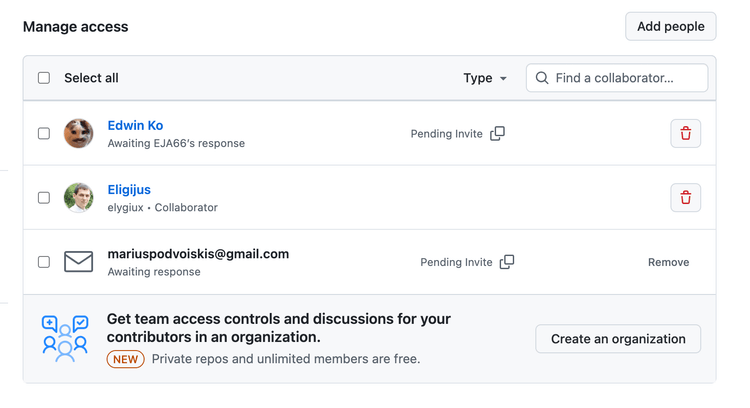The width and height of the screenshot is (750, 408).
Task: Click Create an organization button
Action: point(618,339)
